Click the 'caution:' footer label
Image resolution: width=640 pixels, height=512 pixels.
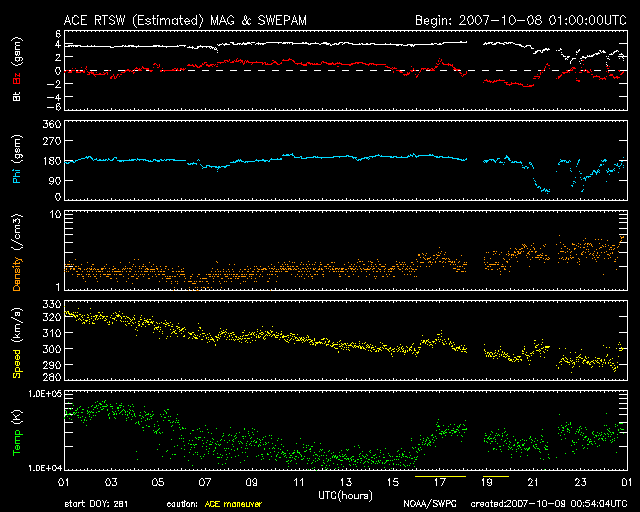(x=182, y=504)
